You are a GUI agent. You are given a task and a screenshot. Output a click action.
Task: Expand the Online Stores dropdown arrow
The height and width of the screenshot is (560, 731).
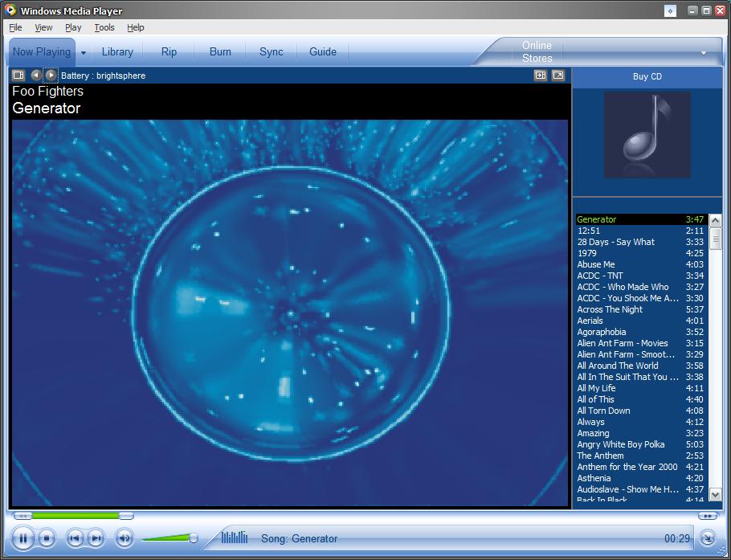click(x=704, y=53)
